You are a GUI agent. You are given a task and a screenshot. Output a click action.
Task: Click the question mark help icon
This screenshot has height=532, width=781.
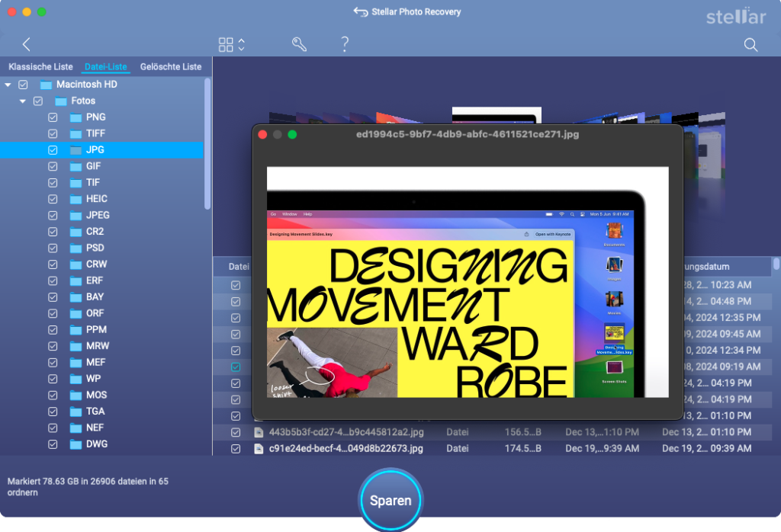[345, 44]
